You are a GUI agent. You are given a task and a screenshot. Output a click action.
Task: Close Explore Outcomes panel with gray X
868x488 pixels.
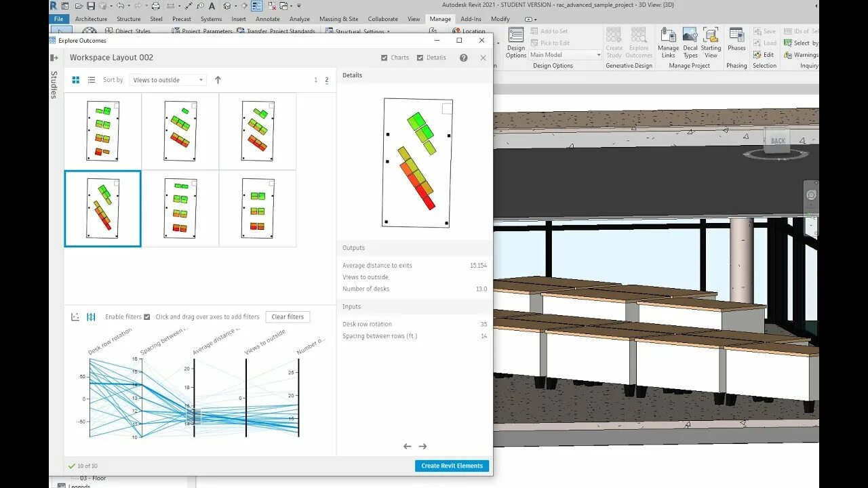click(x=484, y=58)
